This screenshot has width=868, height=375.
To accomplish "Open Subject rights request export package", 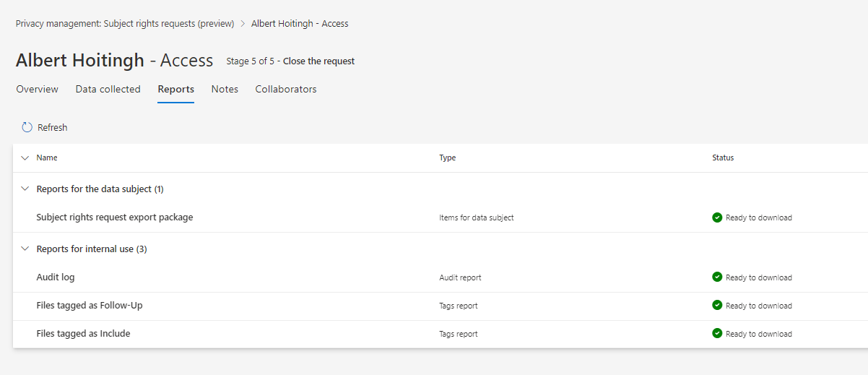I will (x=115, y=217).
